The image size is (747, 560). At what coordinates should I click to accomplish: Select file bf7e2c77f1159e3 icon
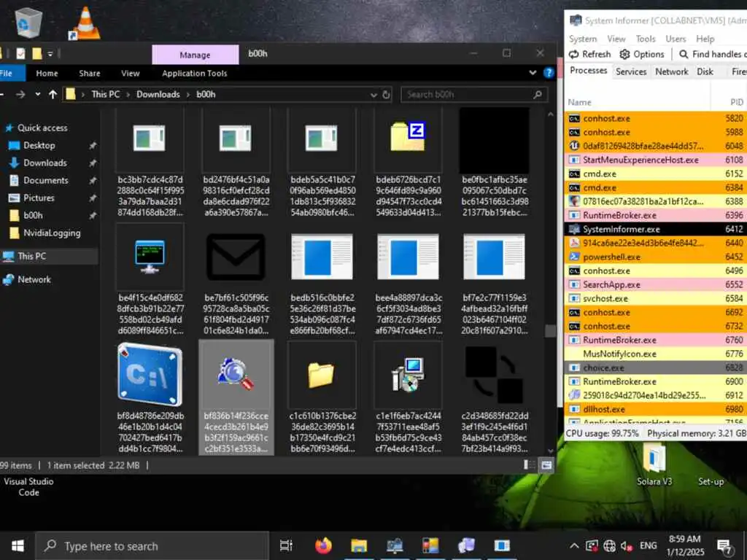(494, 257)
